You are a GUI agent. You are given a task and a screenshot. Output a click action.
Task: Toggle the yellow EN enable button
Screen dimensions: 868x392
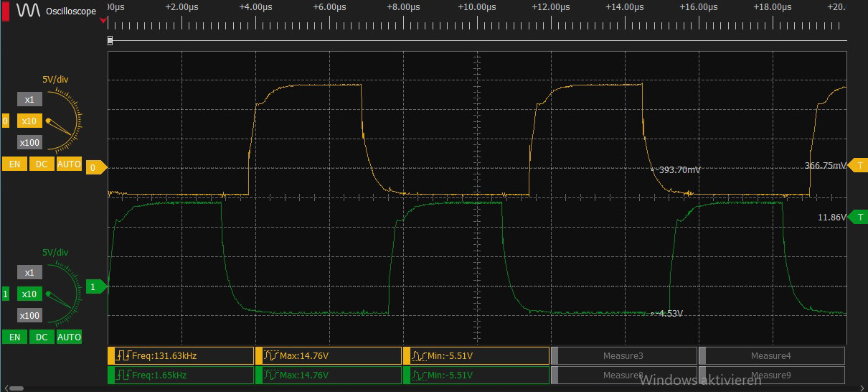click(14, 164)
